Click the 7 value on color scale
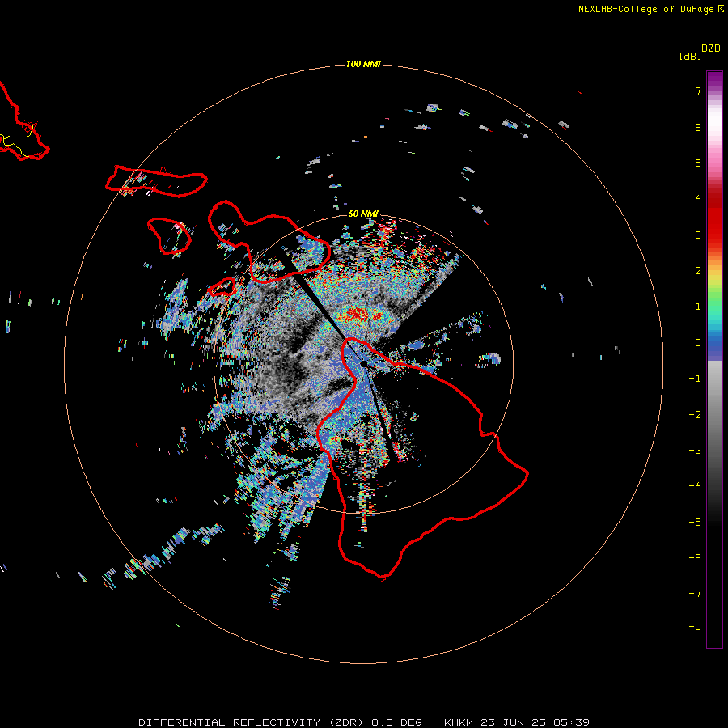This screenshot has height=728, width=728. tap(698, 91)
